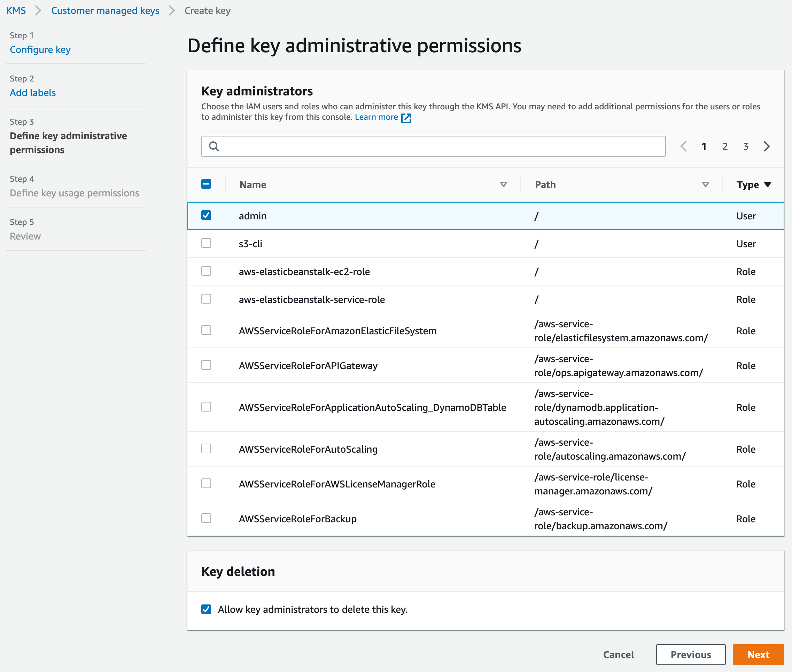This screenshot has width=792, height=672.
Task: Click the search magnifier icon
Action: click(x=214, y=146)
